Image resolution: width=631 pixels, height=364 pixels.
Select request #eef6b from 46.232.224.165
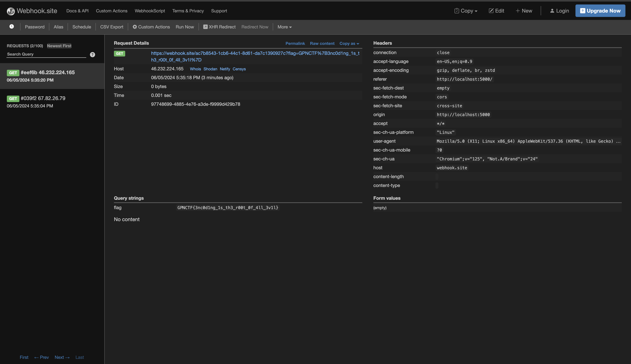tap(52, 76)
